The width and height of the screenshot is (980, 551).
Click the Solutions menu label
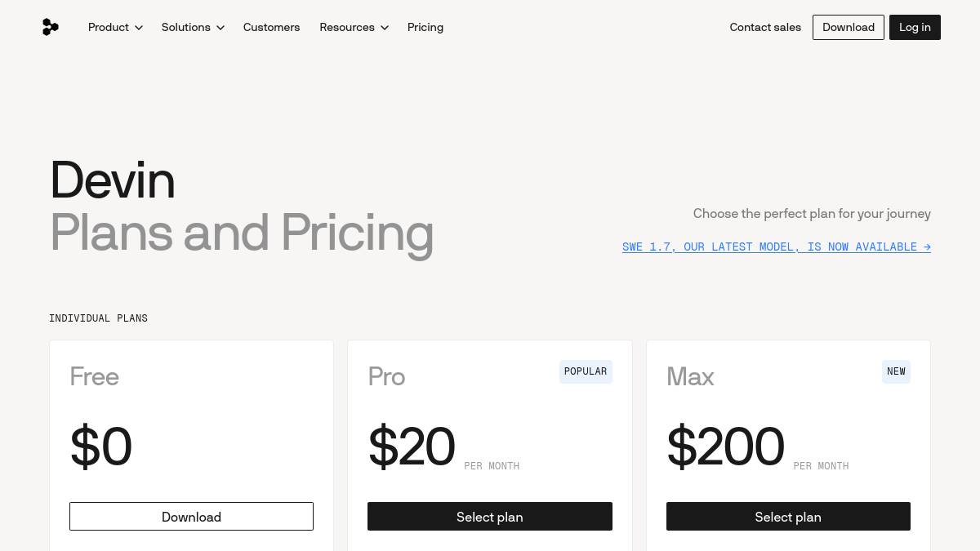(186, 27)
